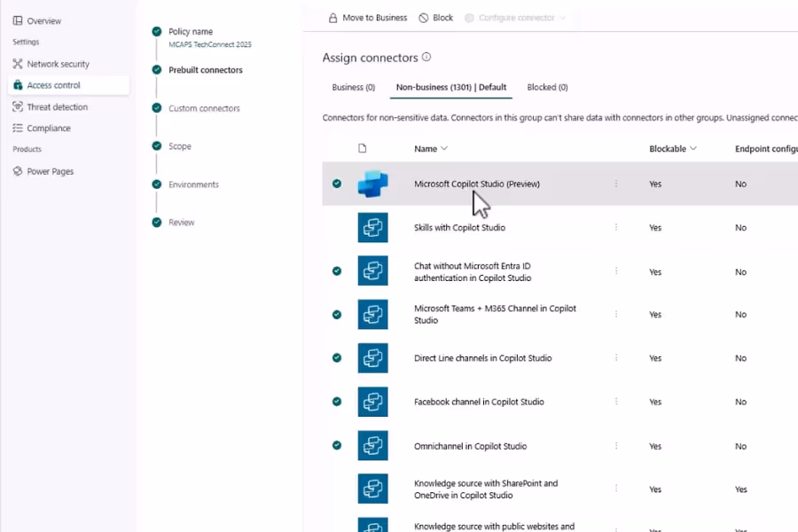Image resolution: width=798 pixels, height=532 pixels.
Task: Click the Block button
Action: pos(436,18)
